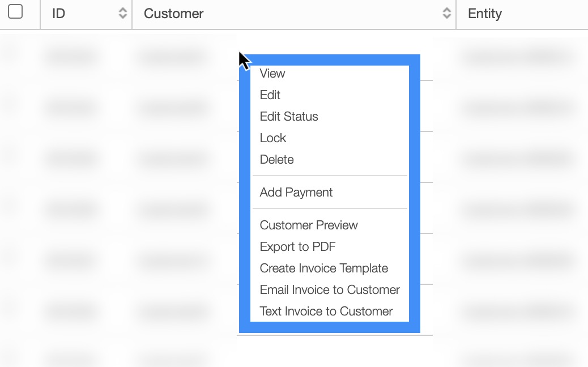
Task: Click the sort arrows in ID column
Action: coord(122,14)
